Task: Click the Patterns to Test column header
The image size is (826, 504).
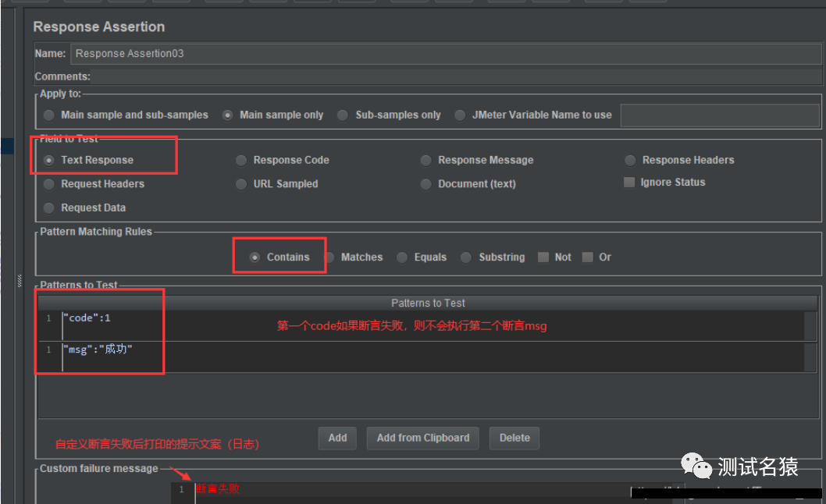Action: 428,303
